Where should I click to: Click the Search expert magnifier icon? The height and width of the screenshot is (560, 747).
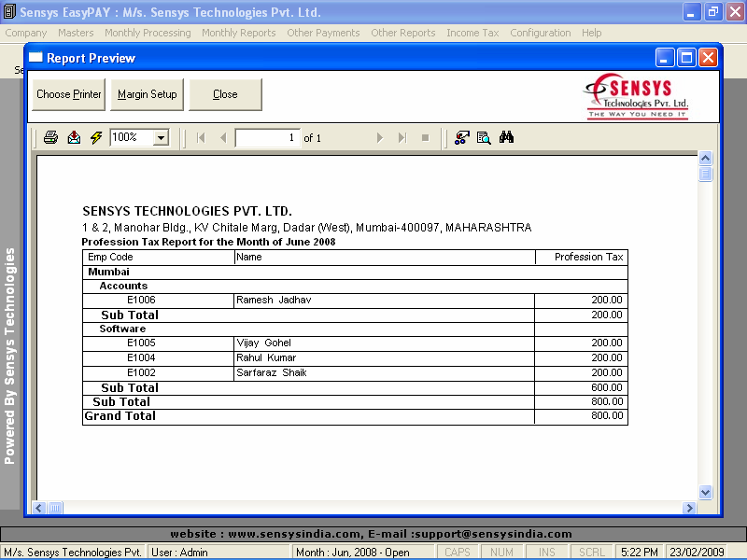click(x=484, y=137)
